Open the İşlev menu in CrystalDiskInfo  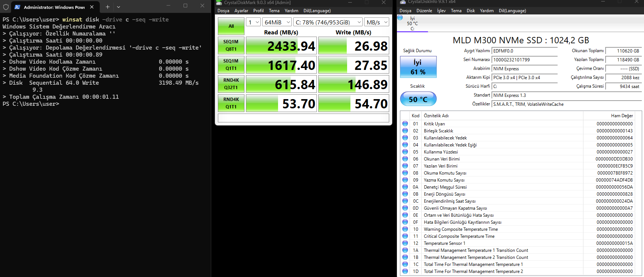441,11
